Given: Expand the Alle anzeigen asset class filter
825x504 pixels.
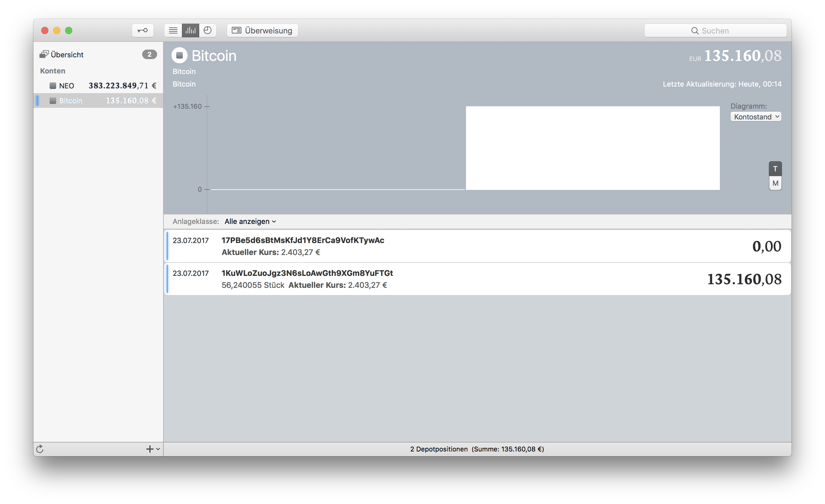Looking at the screenshot, I should [250, 222].
